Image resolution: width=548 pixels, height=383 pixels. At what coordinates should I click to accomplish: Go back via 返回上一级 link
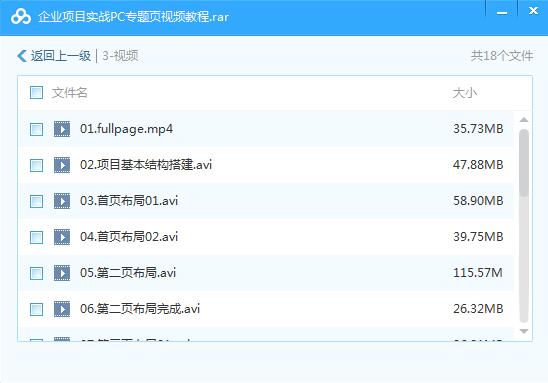tap(60, 56)
